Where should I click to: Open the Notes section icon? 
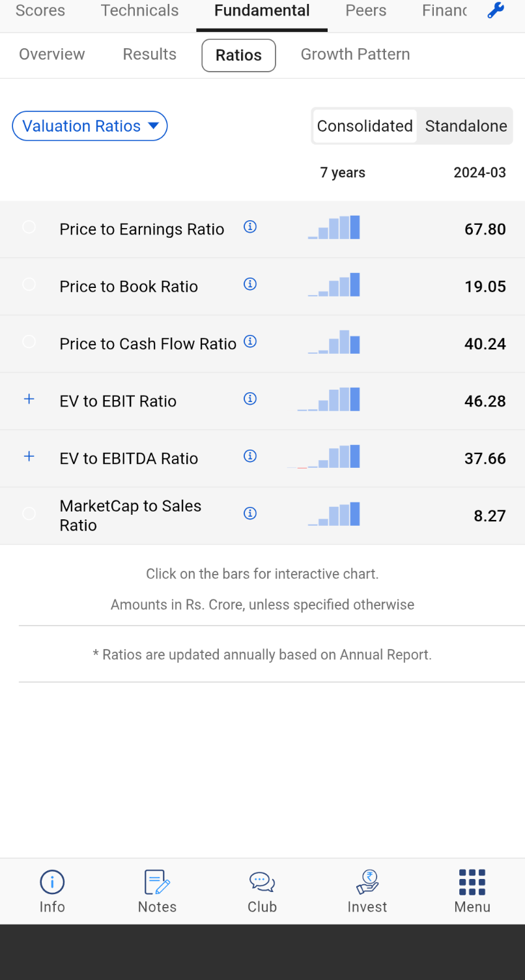click(x=157, y=883)
